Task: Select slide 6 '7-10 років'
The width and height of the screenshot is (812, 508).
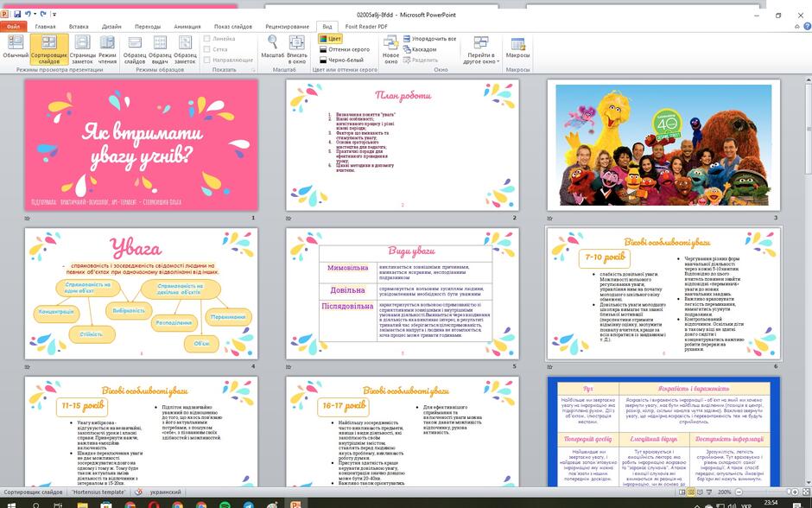Action: point(663,294)
